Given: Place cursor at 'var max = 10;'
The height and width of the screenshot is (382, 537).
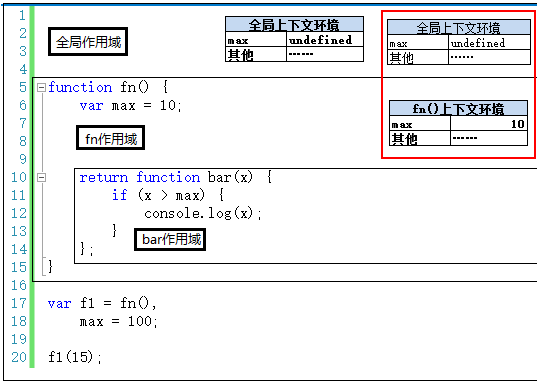Looking at the screenshot, I should [130, 106].
